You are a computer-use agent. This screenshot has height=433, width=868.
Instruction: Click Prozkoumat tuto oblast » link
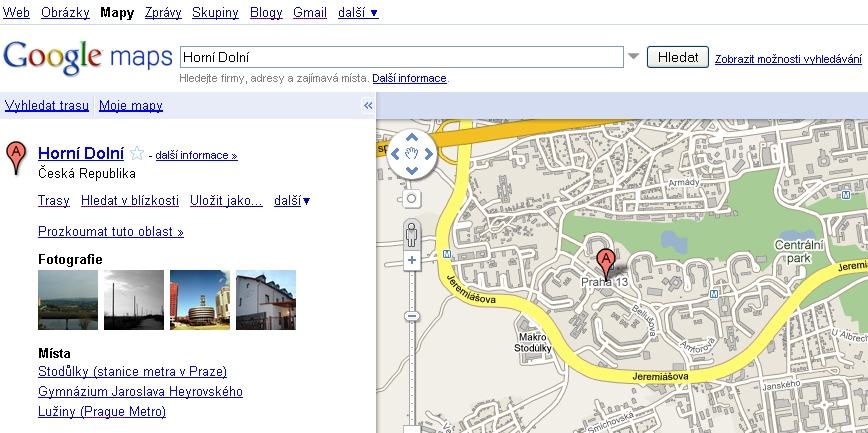111,231
